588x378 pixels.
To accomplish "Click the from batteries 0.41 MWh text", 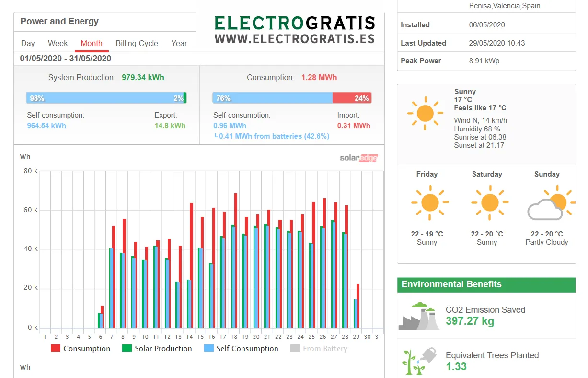I will coord(274,136).
